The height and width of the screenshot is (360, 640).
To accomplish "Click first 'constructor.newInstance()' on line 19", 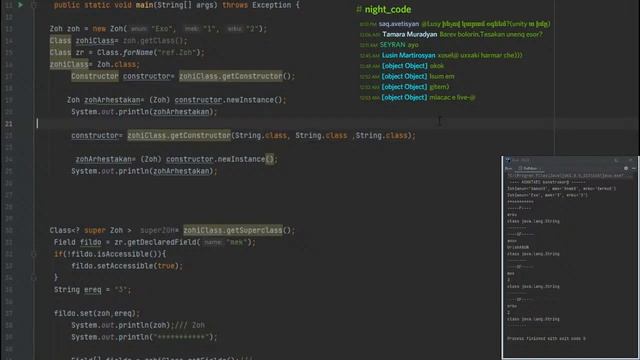I will click(228, 100).
